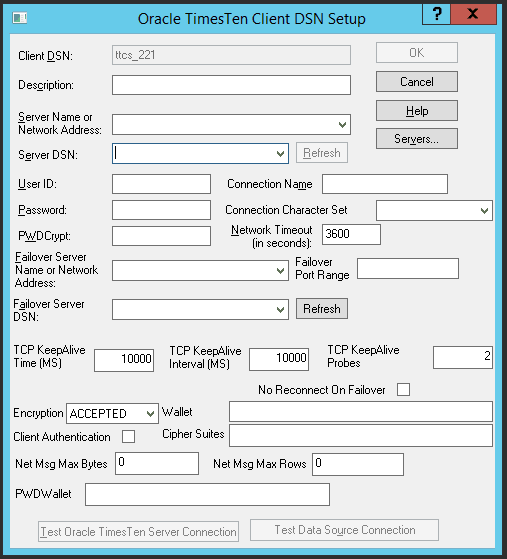This screenshot has height=559, width=507.
Task: Open the Encryption ACCEPTED dropdown
Action: click(x=150, y=414)
